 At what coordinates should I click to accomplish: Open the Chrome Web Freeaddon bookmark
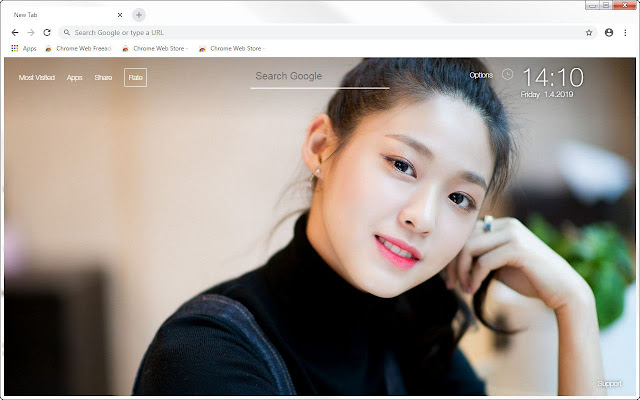[78, 49]
